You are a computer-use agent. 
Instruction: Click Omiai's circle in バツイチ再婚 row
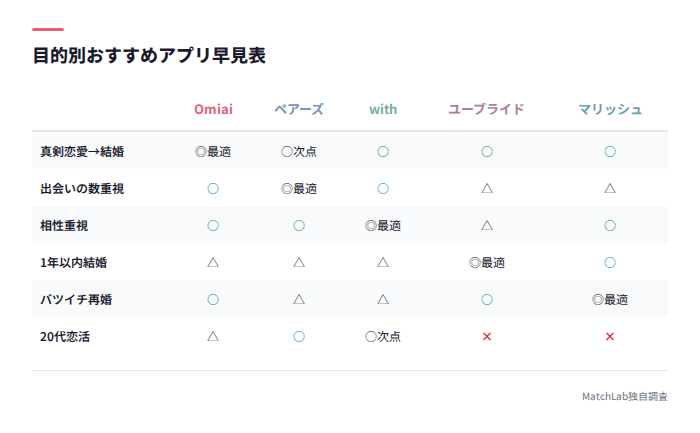pyautogui.click(x=213, y=300)
